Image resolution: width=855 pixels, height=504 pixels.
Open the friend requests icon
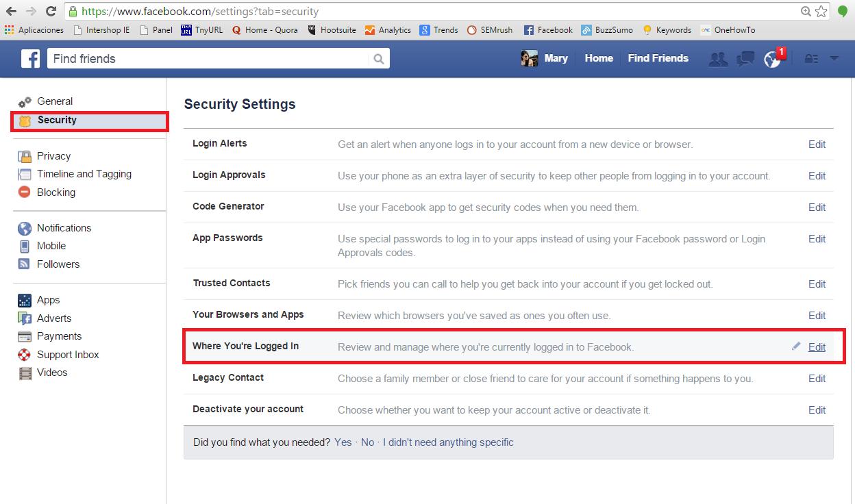pos(718,60)
